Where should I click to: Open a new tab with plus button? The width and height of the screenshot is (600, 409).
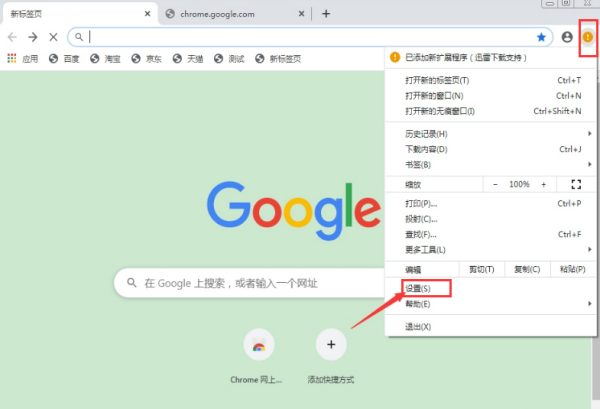(326, 14)
